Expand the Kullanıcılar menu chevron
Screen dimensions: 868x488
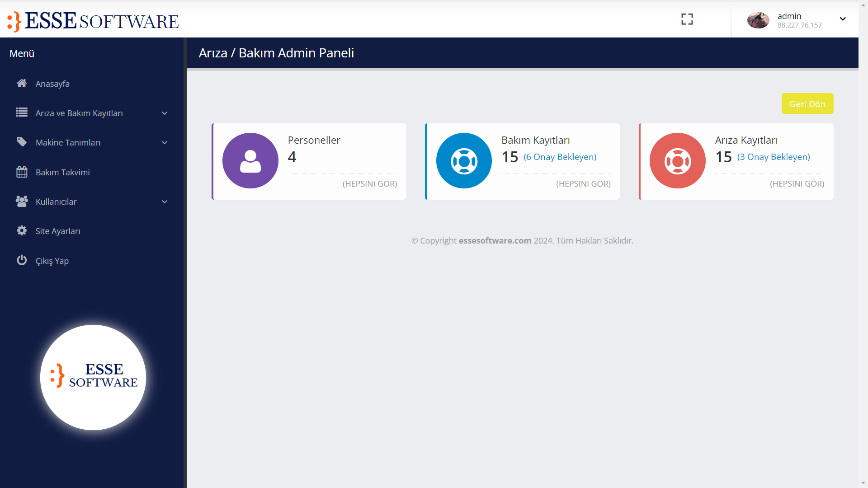(x=165, y=202)
